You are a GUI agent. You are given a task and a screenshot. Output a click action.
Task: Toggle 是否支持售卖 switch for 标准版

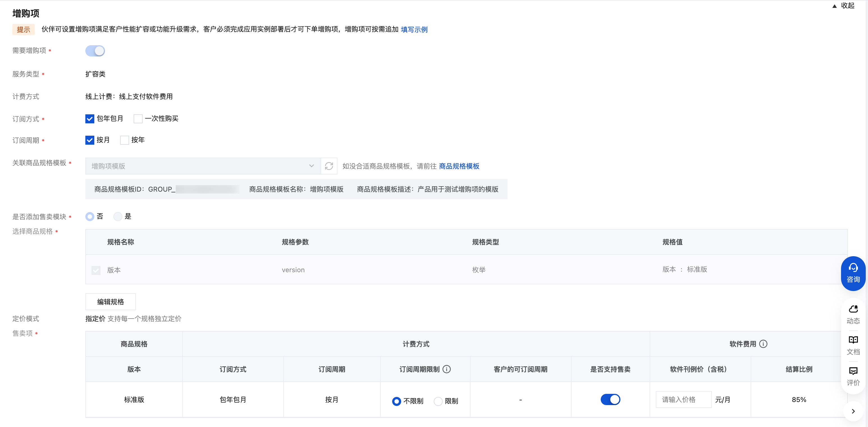[x=610, y=399]
